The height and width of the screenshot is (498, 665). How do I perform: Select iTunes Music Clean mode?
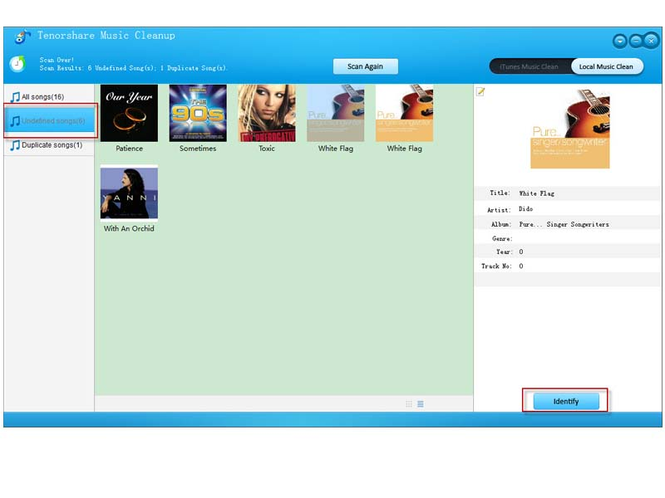(529, 67)
